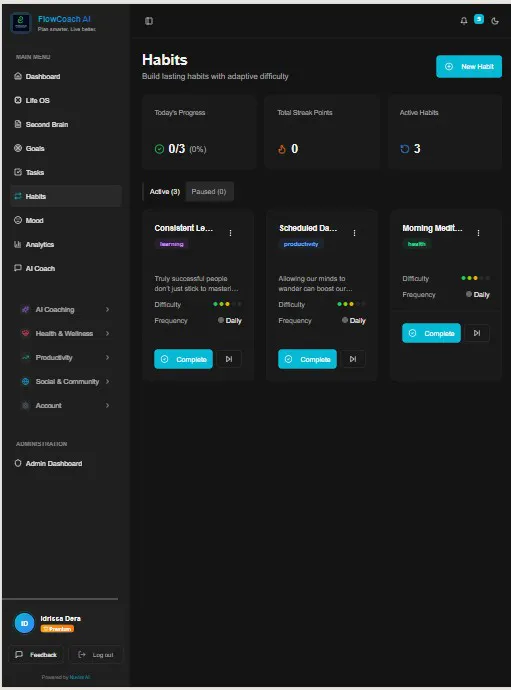Click the Admin Dashboard shield icon
The image size is (511, 690).
[18, 463]
